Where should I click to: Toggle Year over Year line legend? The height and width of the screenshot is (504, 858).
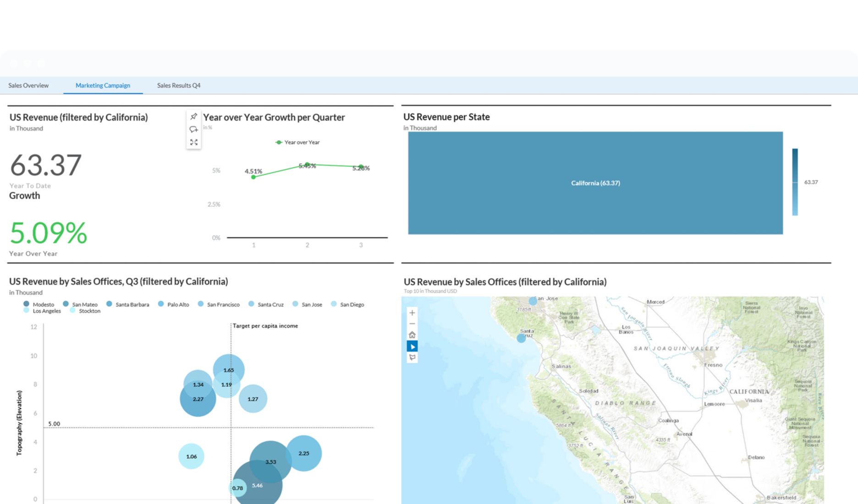(297, 142)
